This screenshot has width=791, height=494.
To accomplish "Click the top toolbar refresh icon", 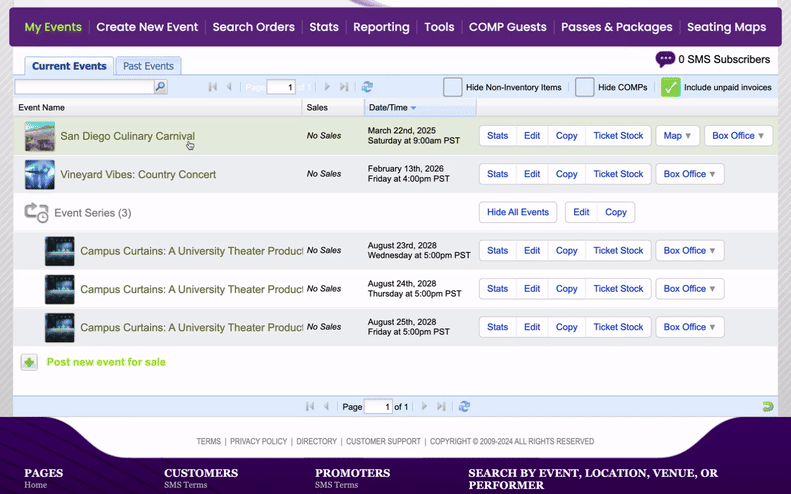I will coord(367,88).
